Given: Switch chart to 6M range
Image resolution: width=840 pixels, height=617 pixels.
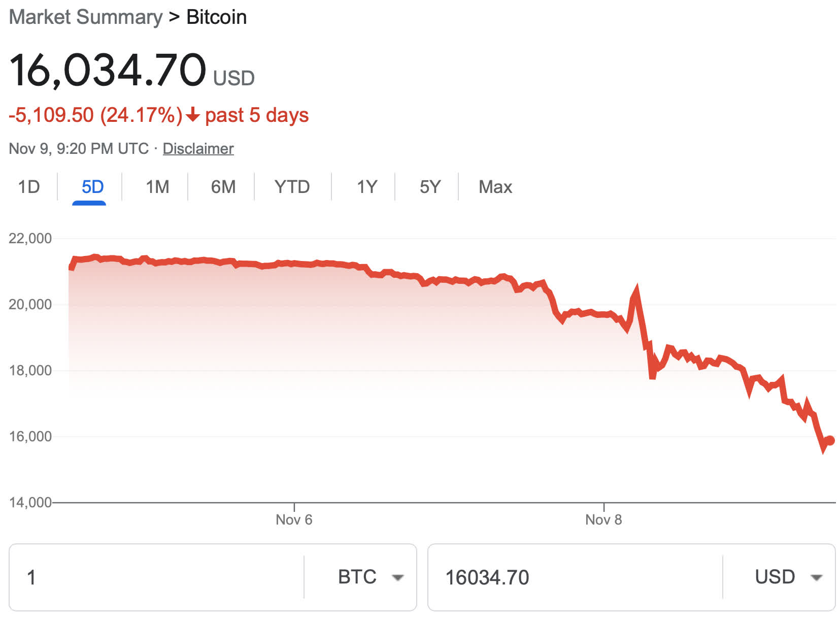Looking at the screenshot, I should [223, 187].
